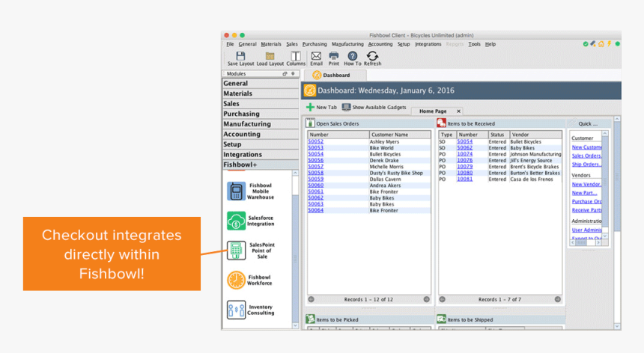Launch SalesPoint Point of Sale module
644x353 pixels.
(x=237, y=251)
